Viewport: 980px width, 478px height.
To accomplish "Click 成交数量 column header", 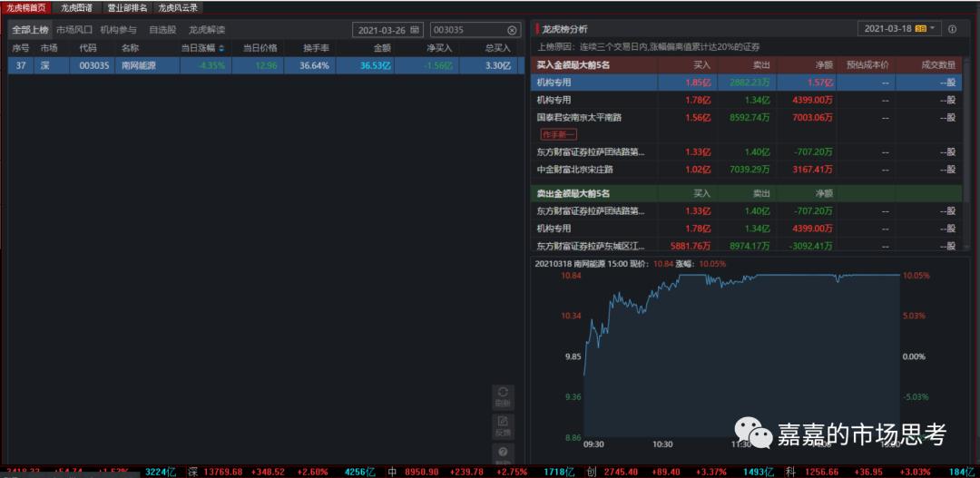I will [938, 64].
